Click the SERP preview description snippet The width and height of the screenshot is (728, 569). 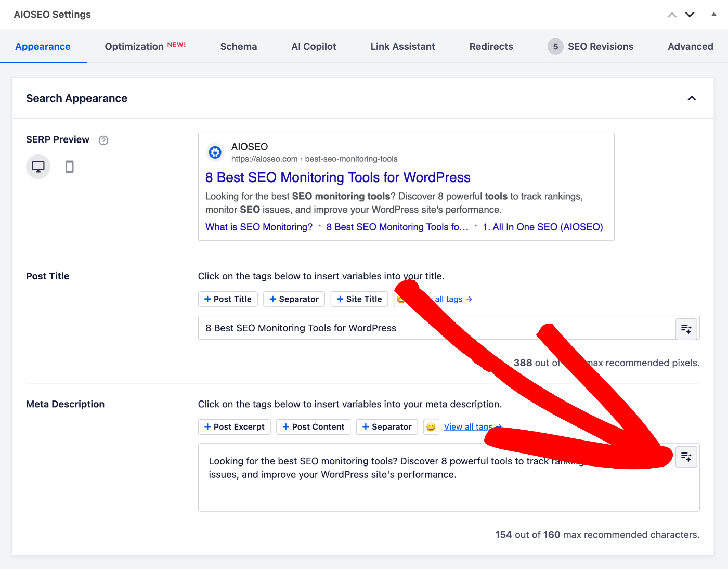tap(394, 203)
